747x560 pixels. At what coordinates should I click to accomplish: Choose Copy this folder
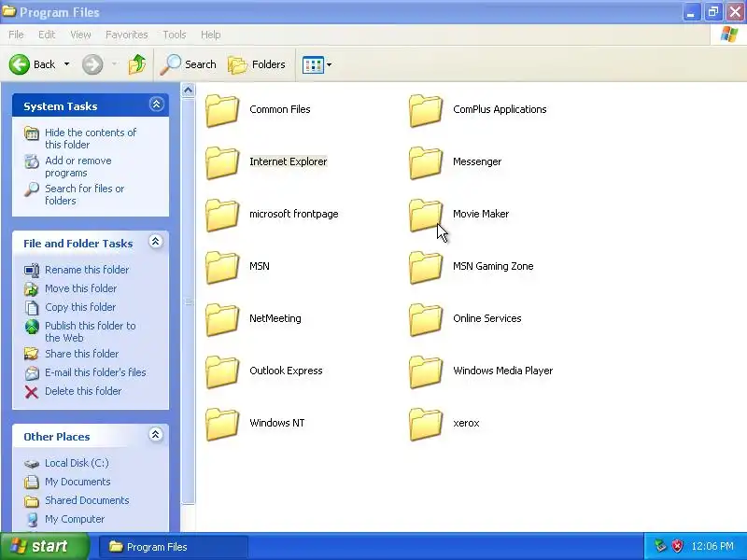click(x=80, y=307)
